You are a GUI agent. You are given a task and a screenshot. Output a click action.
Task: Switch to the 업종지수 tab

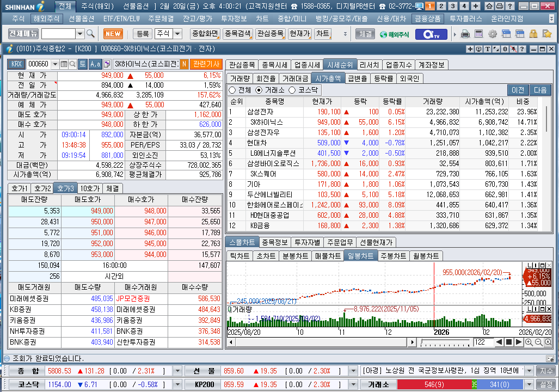point(399,65)
